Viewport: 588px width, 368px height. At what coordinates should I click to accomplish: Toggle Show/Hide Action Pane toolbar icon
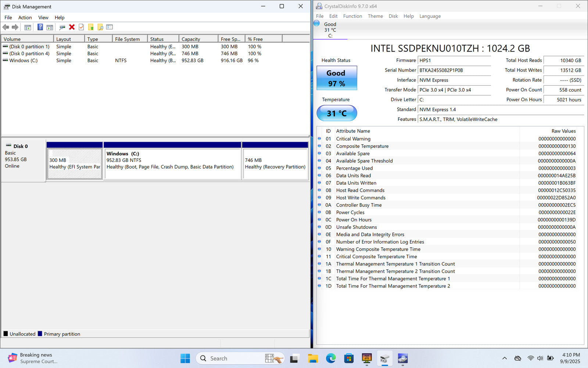tap(50, 27)
